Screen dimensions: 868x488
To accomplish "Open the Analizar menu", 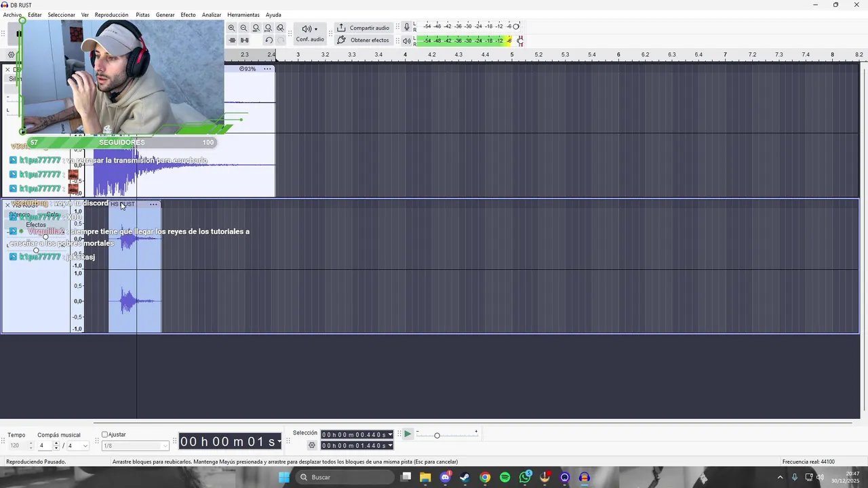I will [x=212, y=15].
